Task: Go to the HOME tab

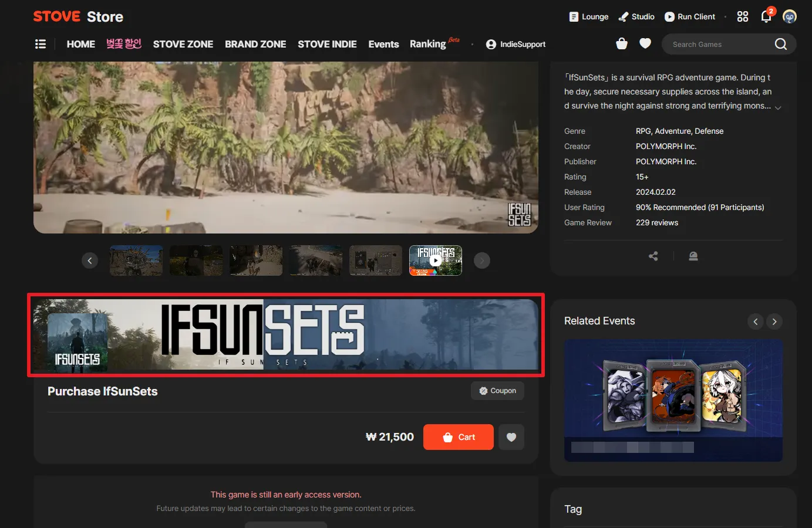Action: click(81, 44)
